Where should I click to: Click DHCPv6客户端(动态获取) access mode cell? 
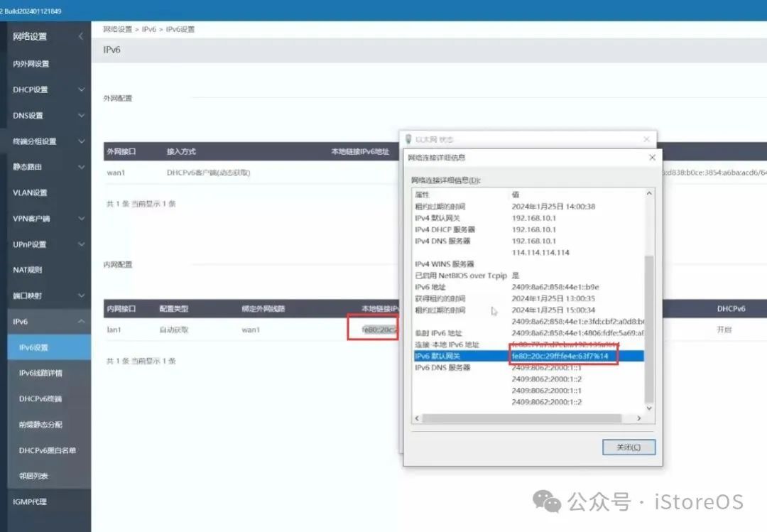tap(208, 173)
